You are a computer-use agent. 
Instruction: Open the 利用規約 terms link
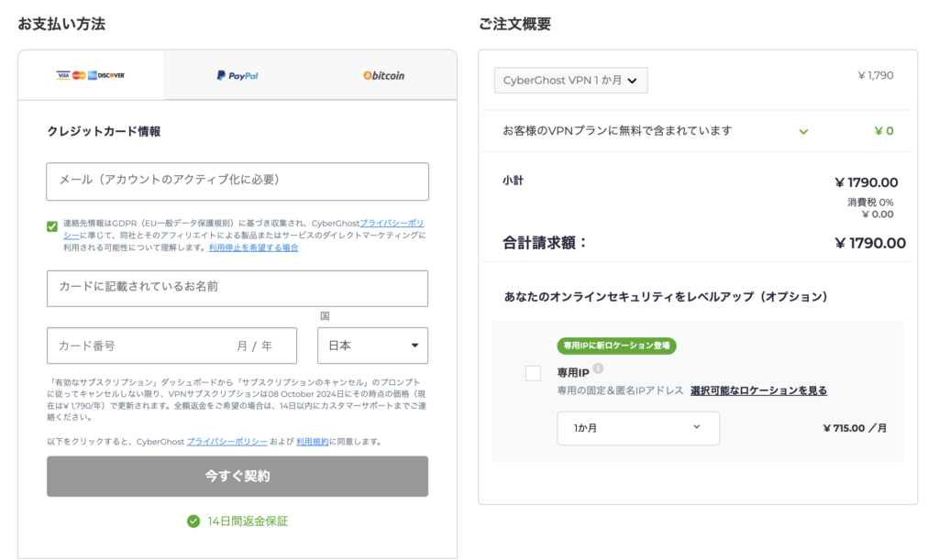[312, 442]
